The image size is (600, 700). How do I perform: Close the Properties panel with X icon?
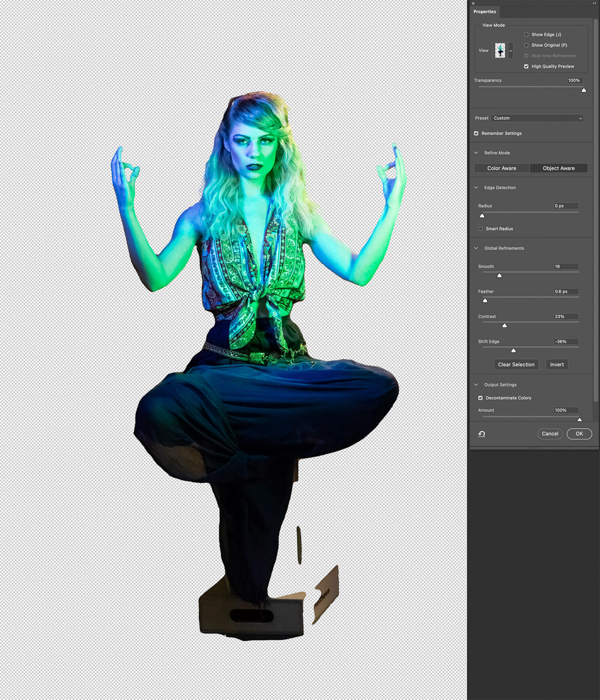pyautogui.click(x=473, y=3)
